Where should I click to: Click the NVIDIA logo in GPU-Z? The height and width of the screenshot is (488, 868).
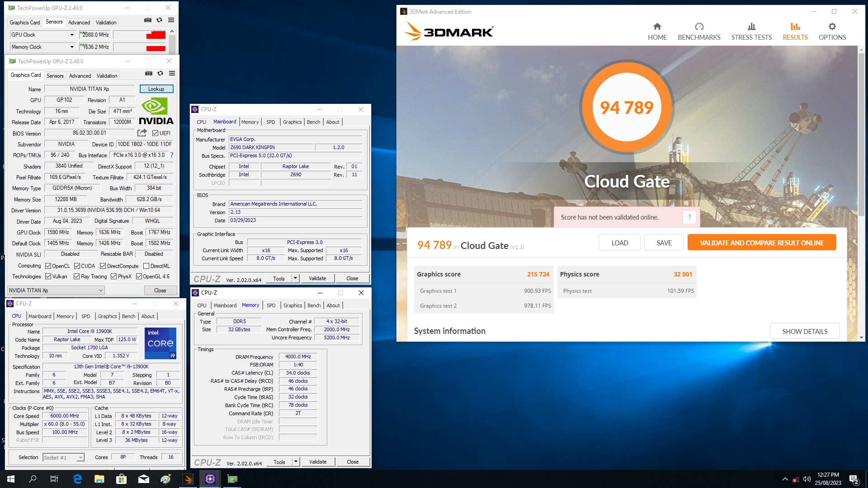[x=156, y=111]
